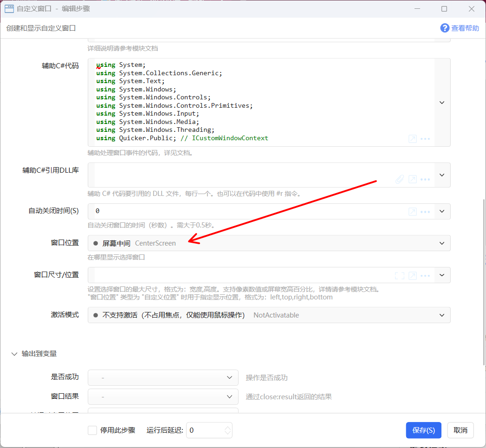Open the 激活模式 NotActivatable dropdown
Screen dimensions: 486x448
tap(269, 315)
